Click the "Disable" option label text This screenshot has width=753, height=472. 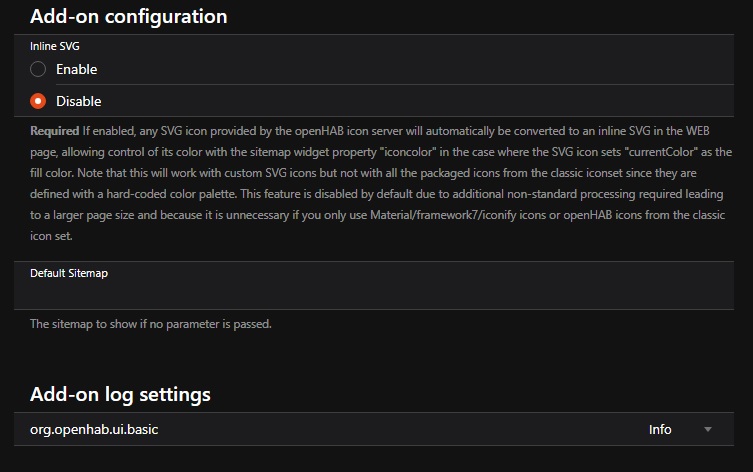[x=79, y=101]
